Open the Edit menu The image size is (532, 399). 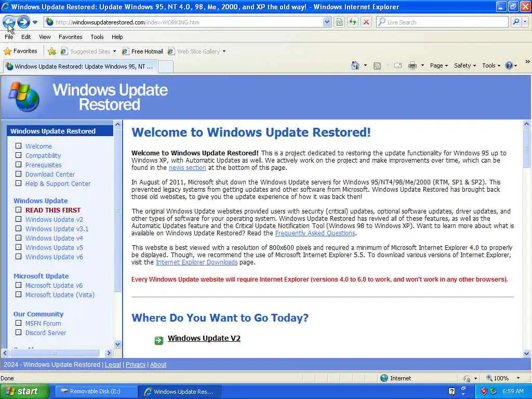(x=26, y=37)
